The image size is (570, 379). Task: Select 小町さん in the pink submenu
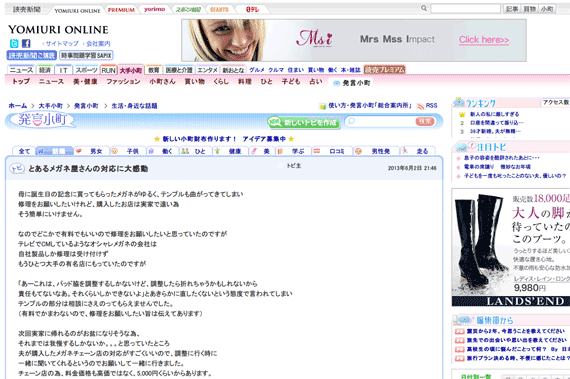click(162, 81)
